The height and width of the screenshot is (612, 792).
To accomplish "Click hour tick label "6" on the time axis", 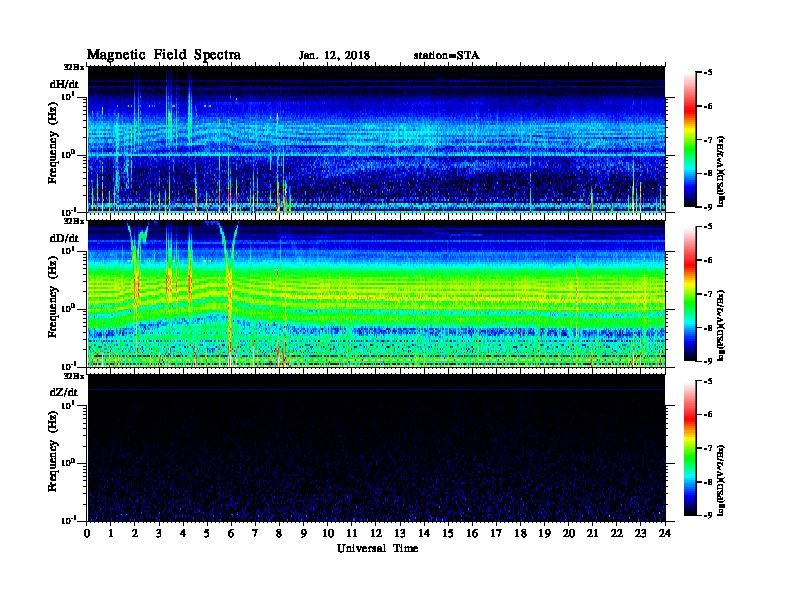I will (x=232, y=533).
